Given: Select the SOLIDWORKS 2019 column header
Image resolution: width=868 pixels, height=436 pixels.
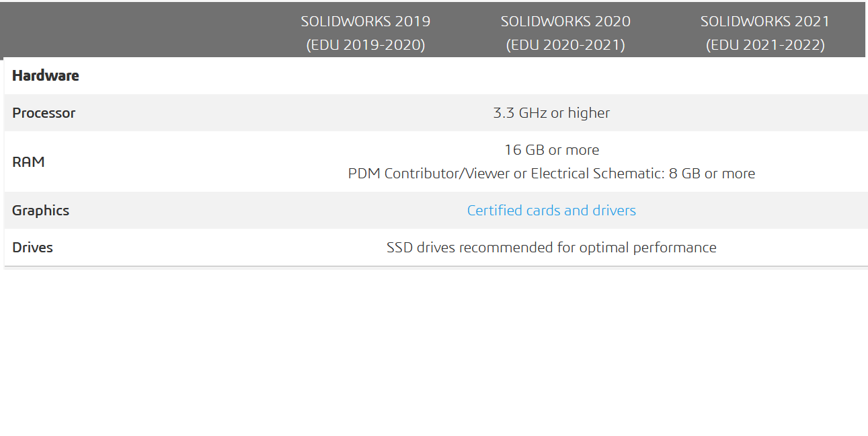Looking at the screenshot, I should pos(366,33).
